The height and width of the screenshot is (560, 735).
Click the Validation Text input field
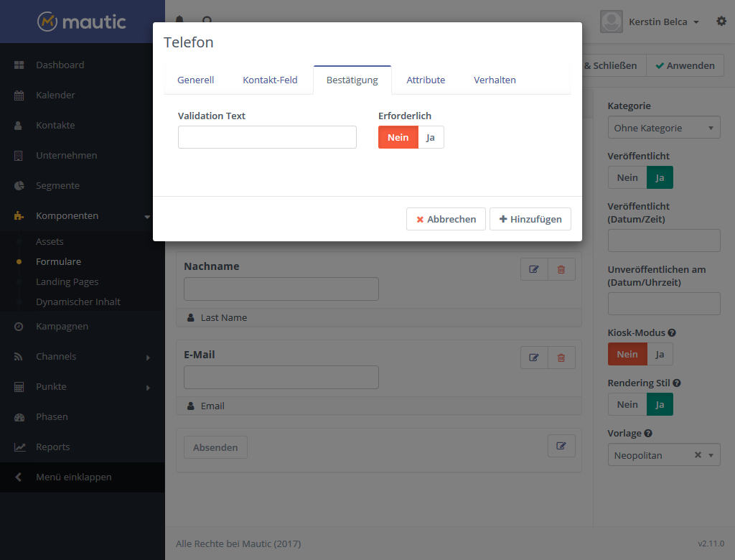click(267, 137)
